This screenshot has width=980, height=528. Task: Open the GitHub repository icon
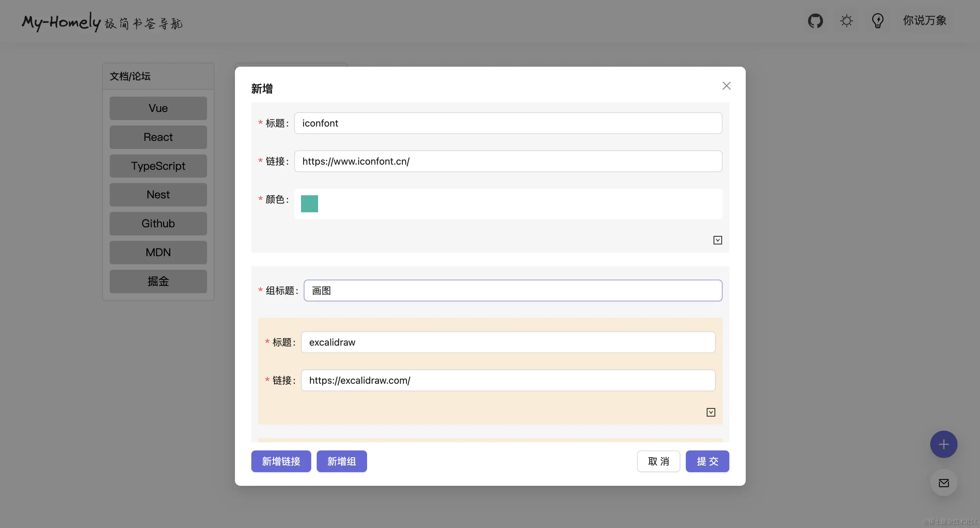pos(815,20)
